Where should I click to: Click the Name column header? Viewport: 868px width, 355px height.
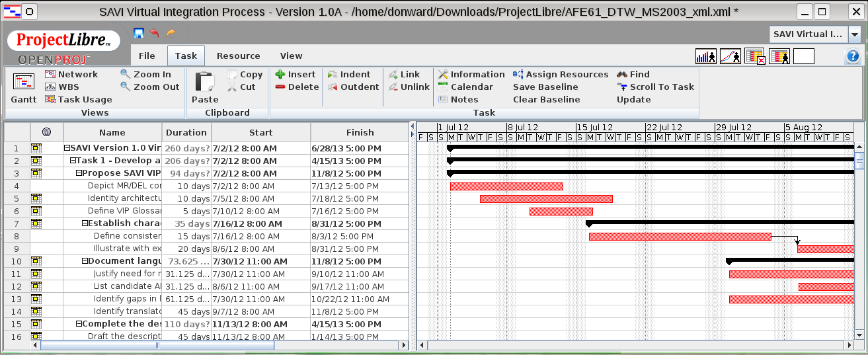pyautogui.click(x=112, y=132)
